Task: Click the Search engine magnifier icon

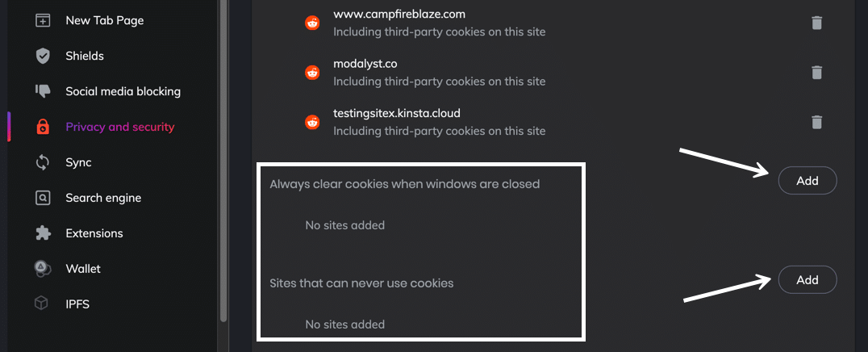Action: pos(43,198)
